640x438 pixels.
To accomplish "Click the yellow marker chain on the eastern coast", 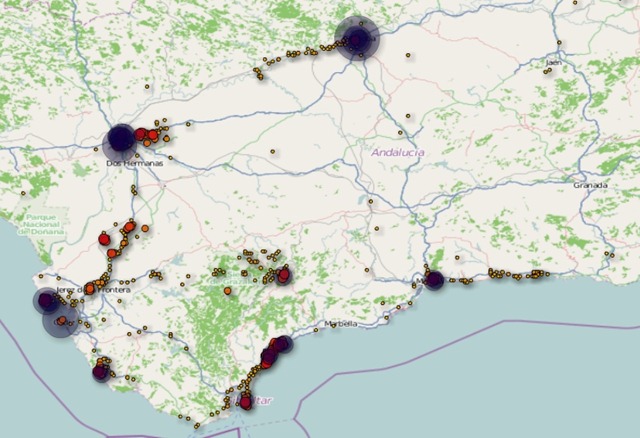I will pyautogui.click(x=515, y=274).
